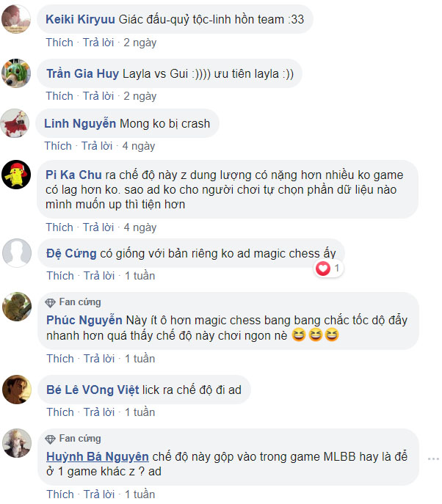Like Phúc Nguyễn's comment
The image size is (442, 504).
click(x=60, y=359)
